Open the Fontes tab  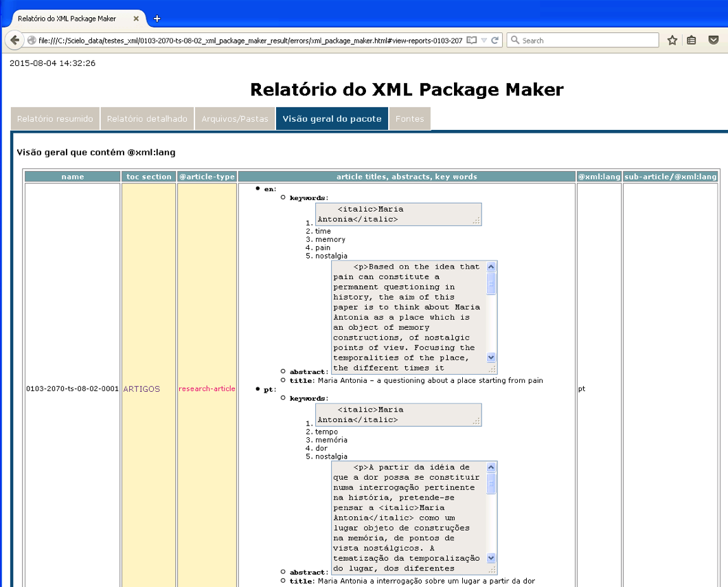pos(410,118)
